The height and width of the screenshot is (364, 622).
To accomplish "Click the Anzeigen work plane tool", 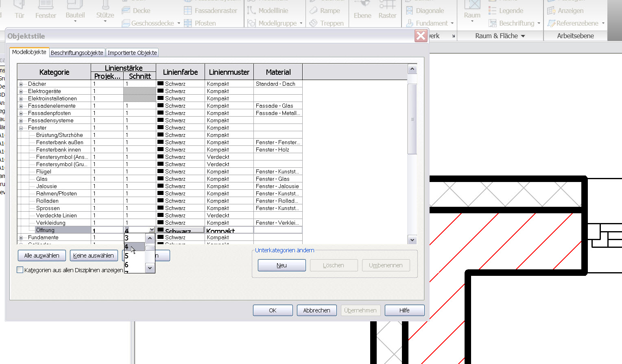I will (x=565, y=11).
